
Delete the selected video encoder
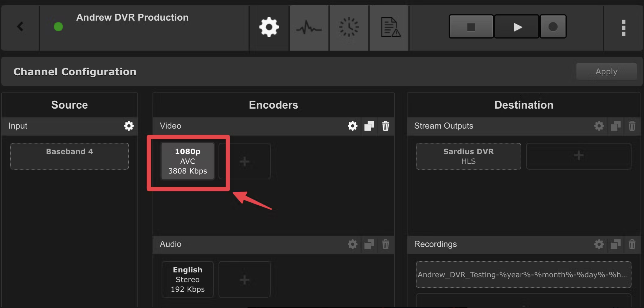[x=386, y=126]
